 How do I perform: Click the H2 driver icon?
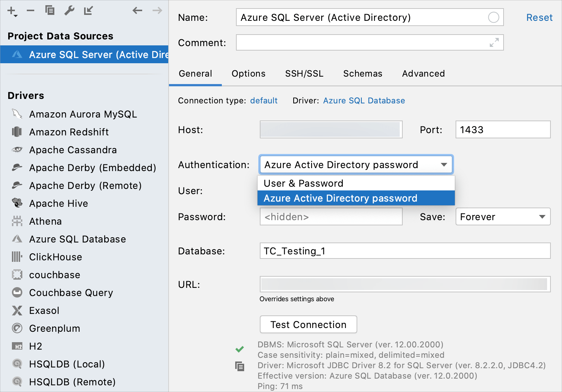17,346
